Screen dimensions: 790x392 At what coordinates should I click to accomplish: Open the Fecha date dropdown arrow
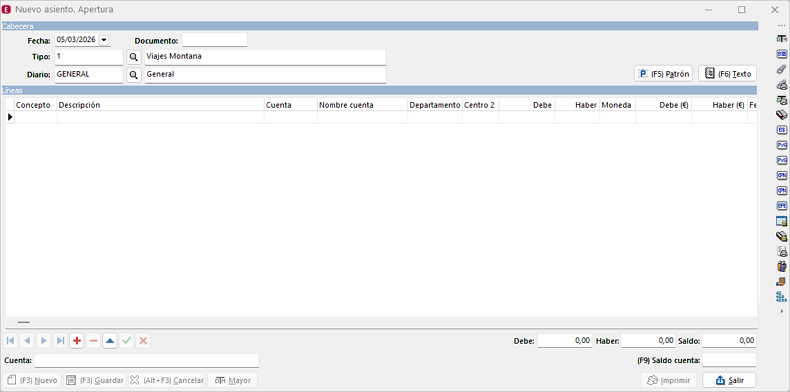[104, 40]
